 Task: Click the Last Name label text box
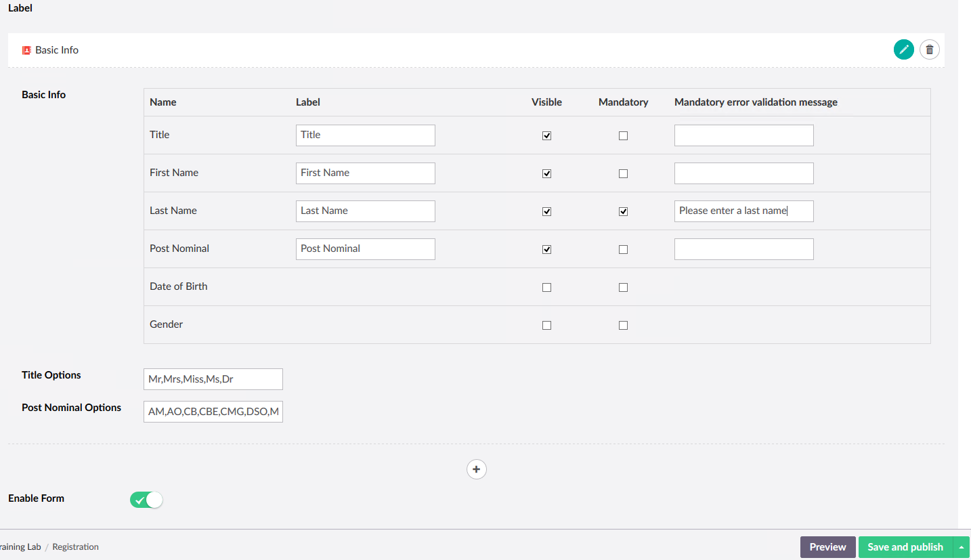pyautogui.click(x=365, y=211)
